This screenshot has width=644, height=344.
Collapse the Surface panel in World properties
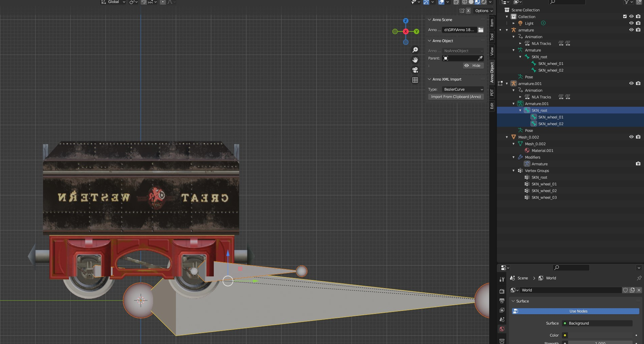[x=513, y=301]
